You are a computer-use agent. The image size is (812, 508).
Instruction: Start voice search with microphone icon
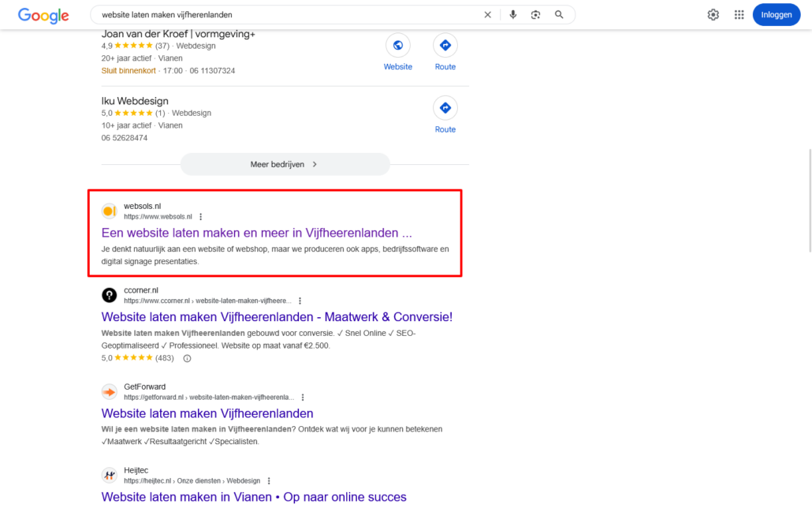tap(512, 15)
